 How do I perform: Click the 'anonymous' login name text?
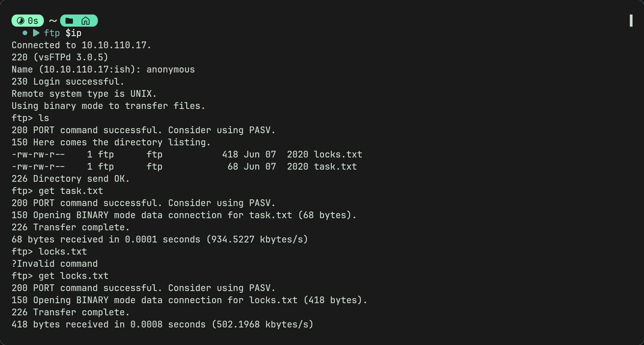[x=170, y=69]
